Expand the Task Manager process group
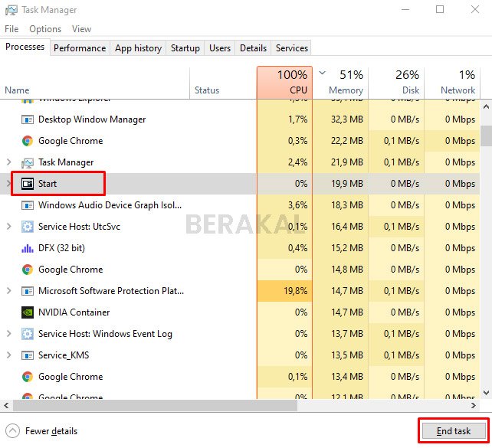The height and width of the screenshot is (448, 492). pos(8,162)
